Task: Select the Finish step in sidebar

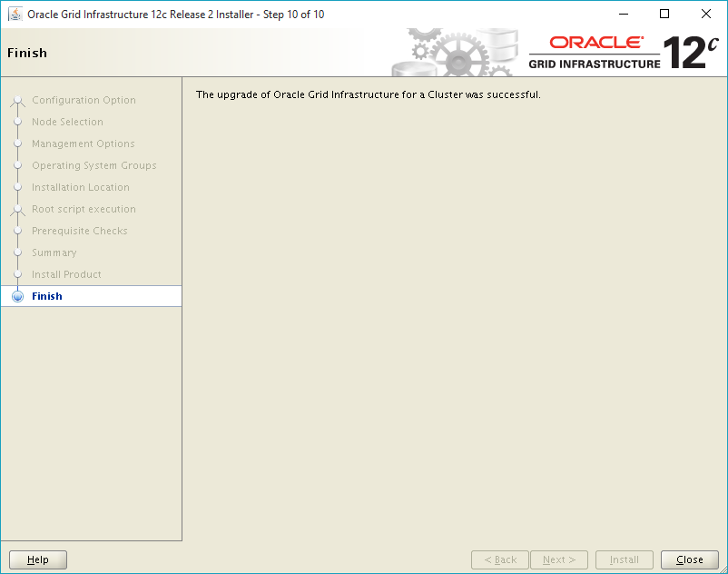Action: [91, 296]
